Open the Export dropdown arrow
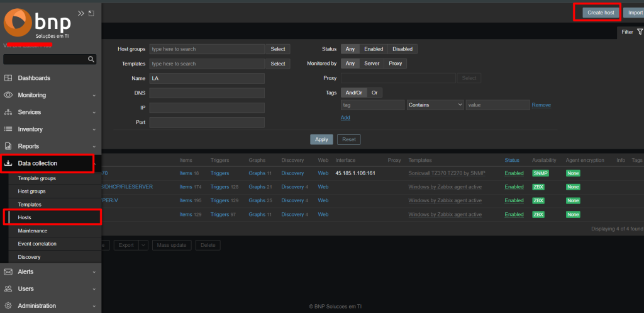Screen dimensions: 644x313 pyautogui.click(x=143, y=245)
